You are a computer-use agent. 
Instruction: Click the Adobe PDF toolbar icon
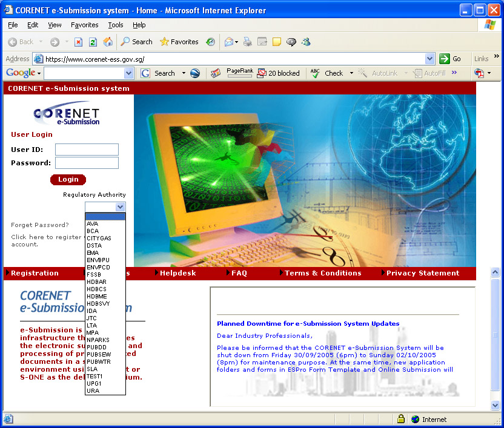(479, 73)
